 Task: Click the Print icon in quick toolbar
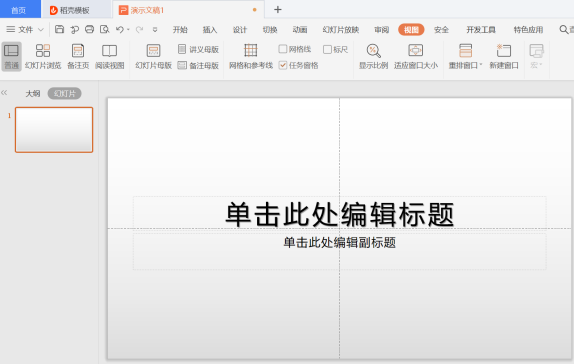tap(89, 29)
